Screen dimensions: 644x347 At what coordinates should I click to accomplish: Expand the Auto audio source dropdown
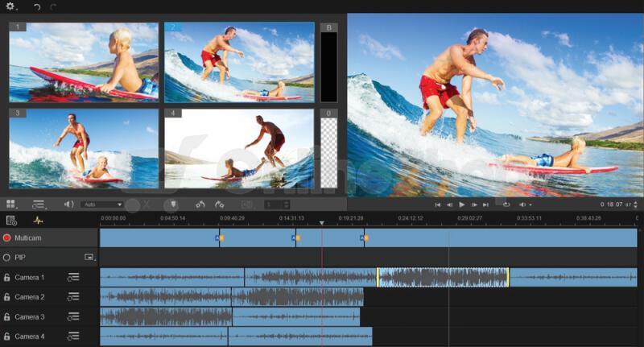pos(102,204)
